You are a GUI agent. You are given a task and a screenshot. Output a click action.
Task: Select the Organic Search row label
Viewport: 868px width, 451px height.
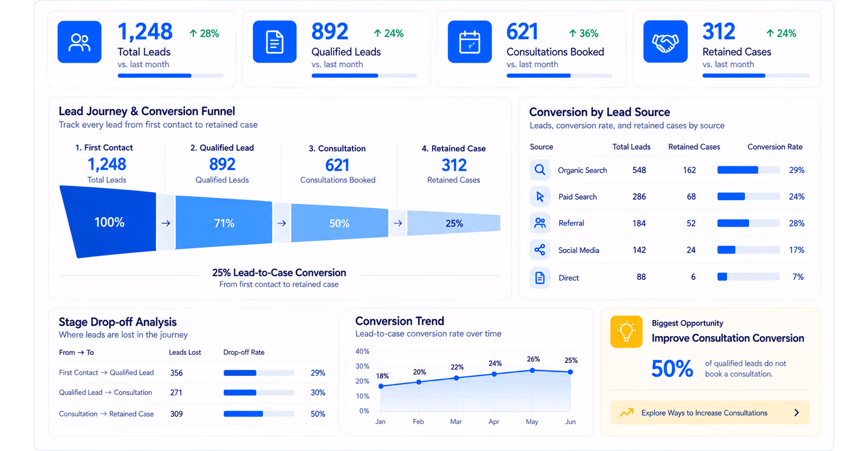tap(582, 170)
